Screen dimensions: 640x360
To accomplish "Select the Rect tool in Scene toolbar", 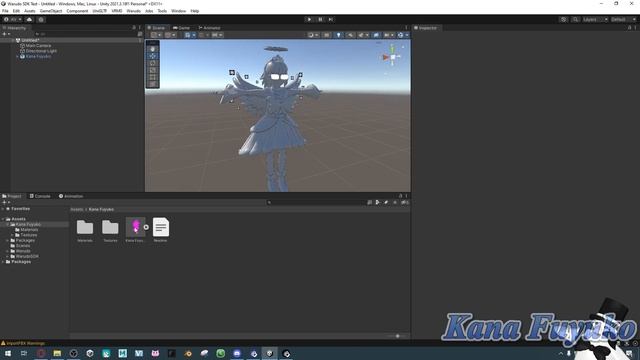I will click(x=153, y=77).
